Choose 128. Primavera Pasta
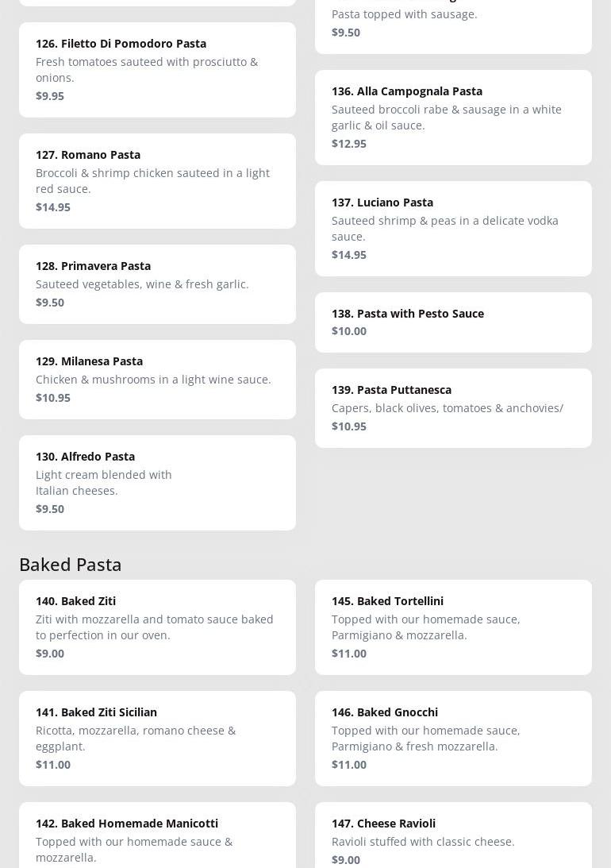 [x=157, y=284]
